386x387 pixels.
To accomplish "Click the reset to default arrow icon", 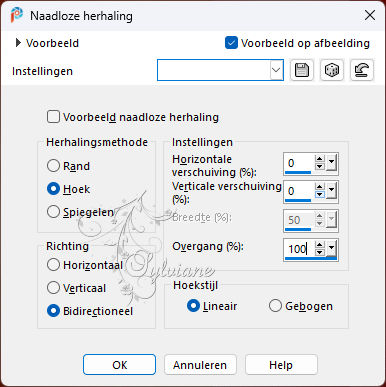I will click(x=362, y=70).
